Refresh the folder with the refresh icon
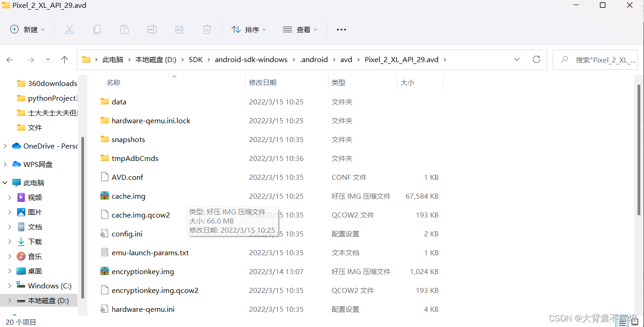 click(x=537, y=59)
